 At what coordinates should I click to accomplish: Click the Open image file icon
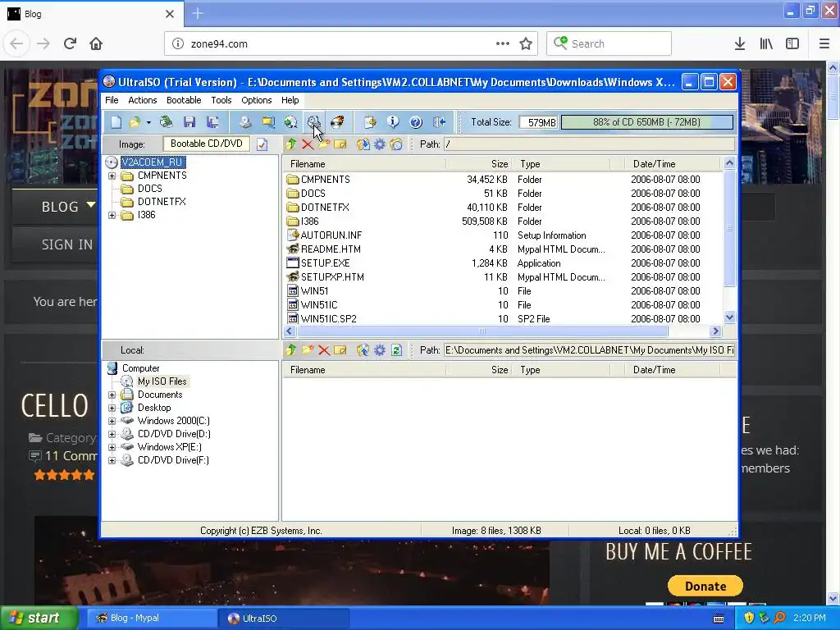point(135,122)
